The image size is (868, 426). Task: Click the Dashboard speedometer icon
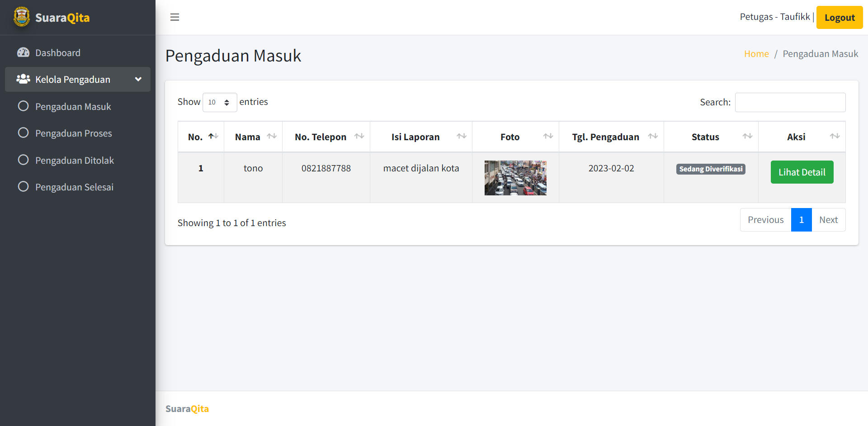(x=23, y=52)
